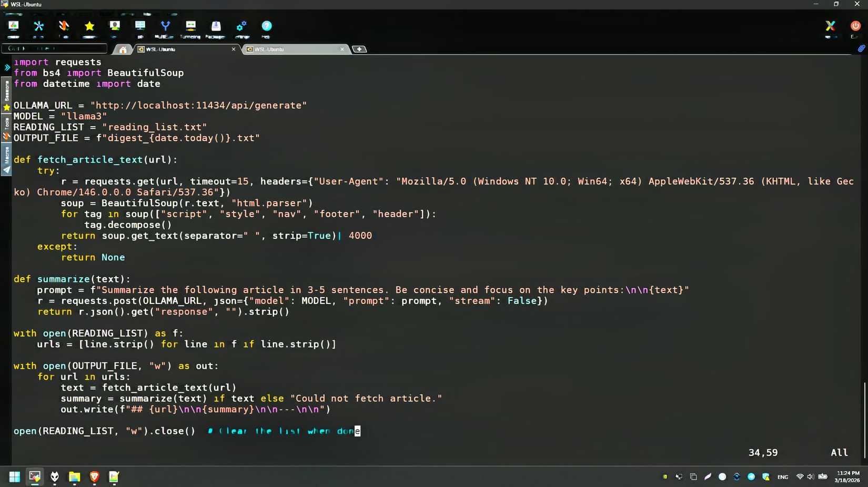The width and height of the screenshot is (868, 487).
Task: Click the feather tray icon
Action: point(708,477)
